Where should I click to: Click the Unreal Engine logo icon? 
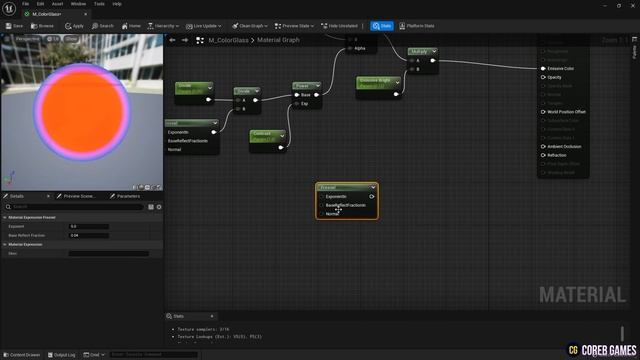(x=9, y=8)
